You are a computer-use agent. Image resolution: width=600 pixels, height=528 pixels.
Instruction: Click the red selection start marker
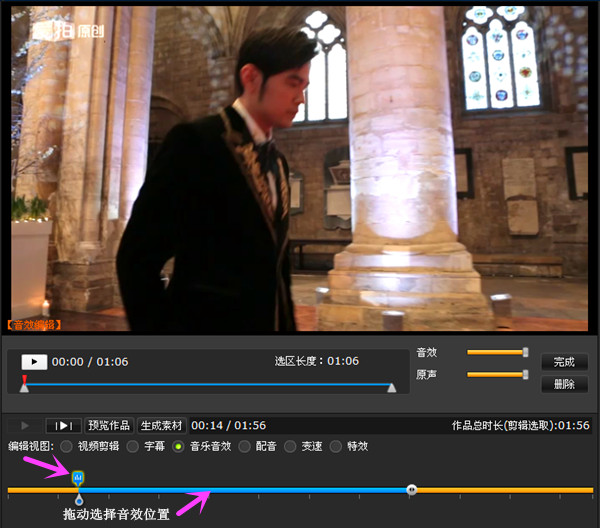coord(24,383)
